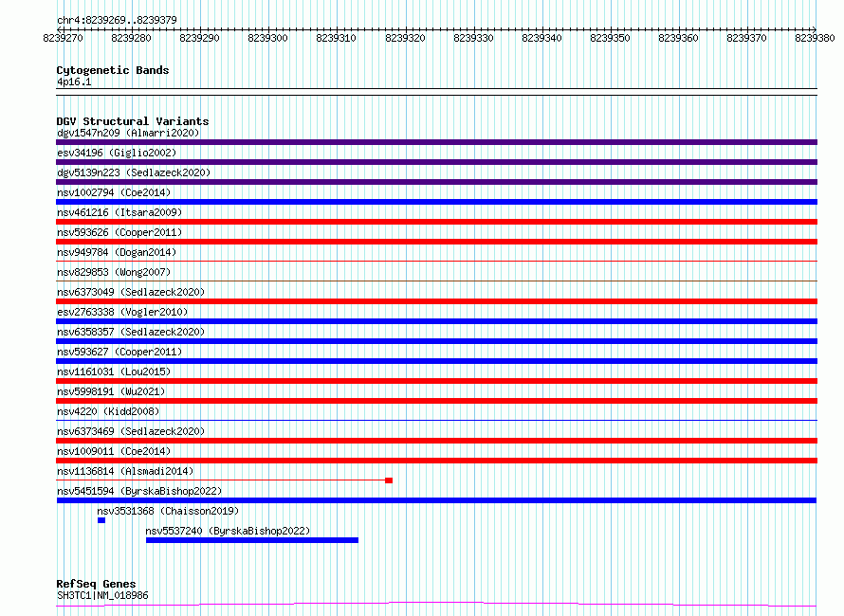Click nsv949784 (Dogan2014) variant label
844x616 pixels.
117,252
